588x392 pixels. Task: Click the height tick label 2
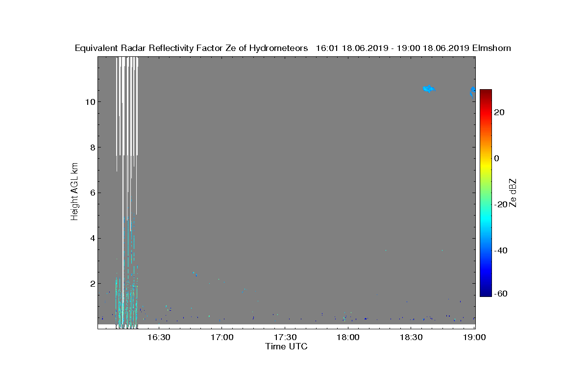[x=92, y=284]
